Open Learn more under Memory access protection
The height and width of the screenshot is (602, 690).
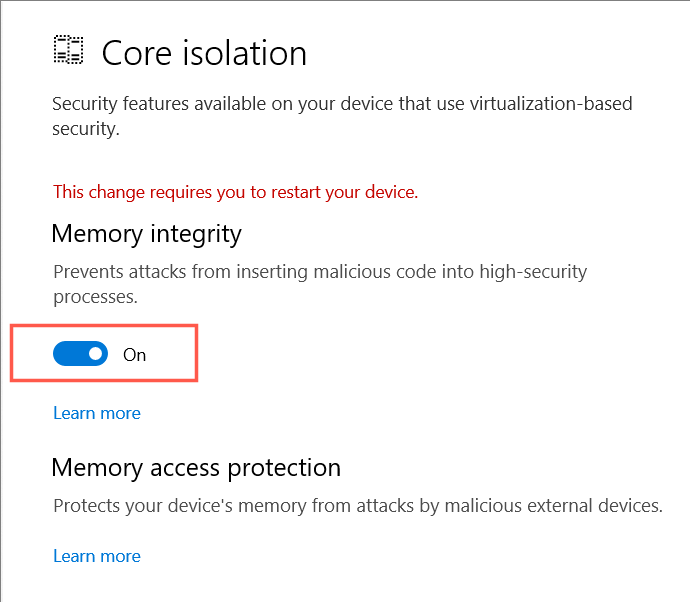97,556
